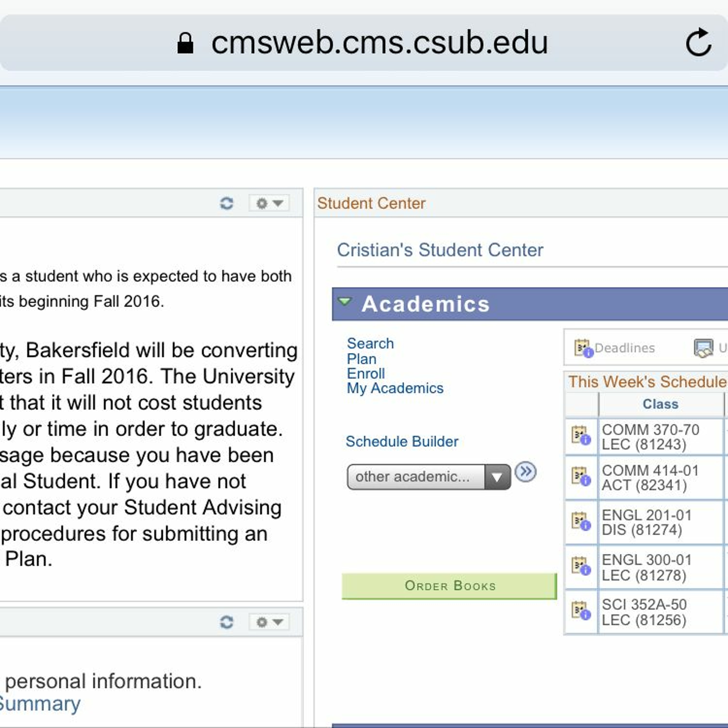Refresh the upper left announcement pagelet
Image resolution: width=728 pixels, height=728 pixels.
tap(226, 203)
